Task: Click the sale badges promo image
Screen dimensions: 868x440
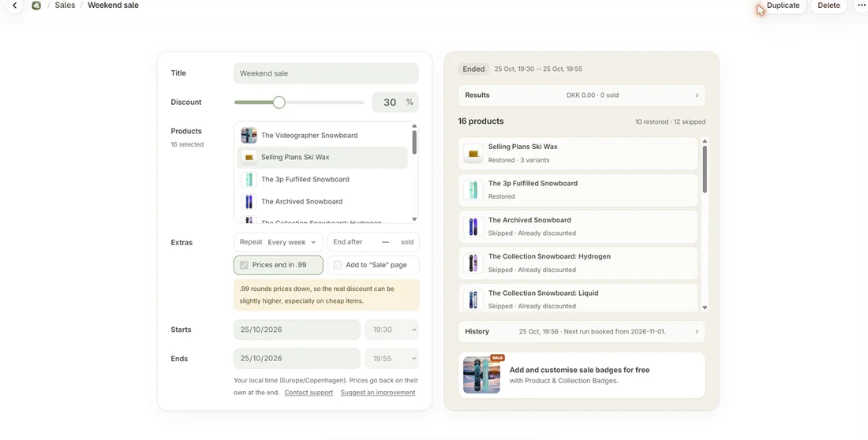Action: pos(481,375)
